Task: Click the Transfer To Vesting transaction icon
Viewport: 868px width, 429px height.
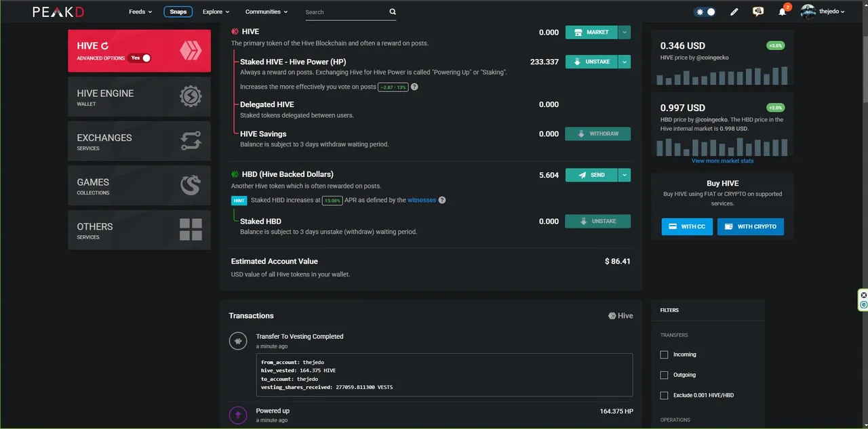Action: [237, 341]
